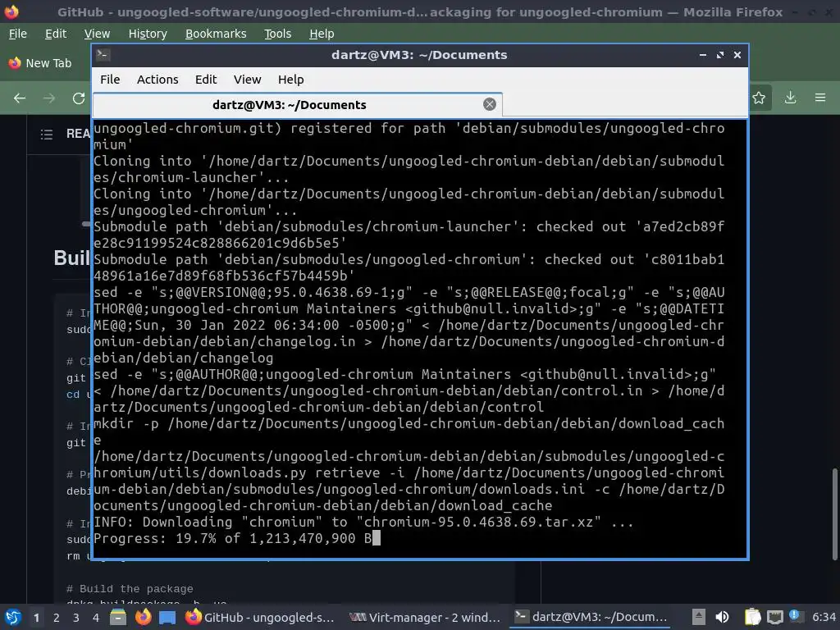Open Firefox Bookmarks menu
The image size is (840, 630).
tap(216, 34)
